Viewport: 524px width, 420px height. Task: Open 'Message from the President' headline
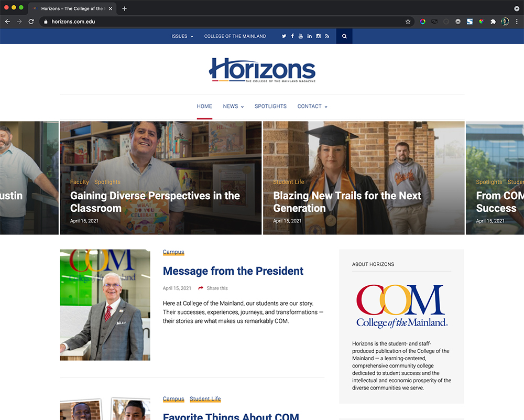click(233, 271)
